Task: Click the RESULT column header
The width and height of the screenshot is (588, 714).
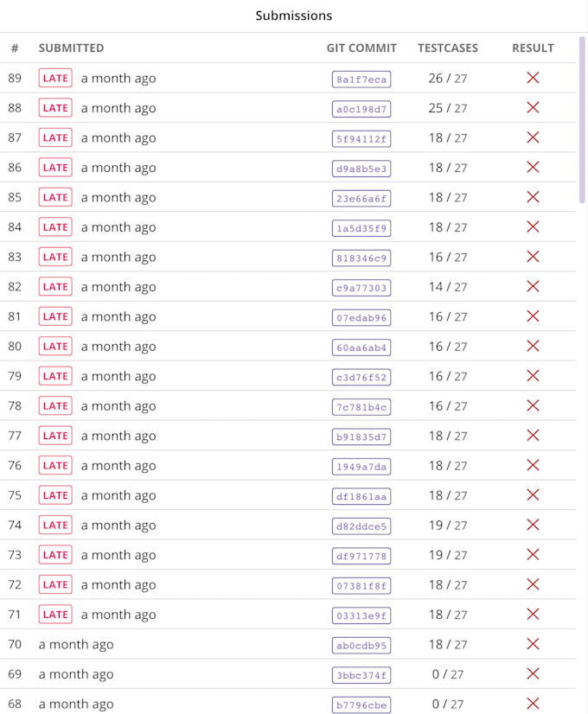Action: (x=533, y=48)
